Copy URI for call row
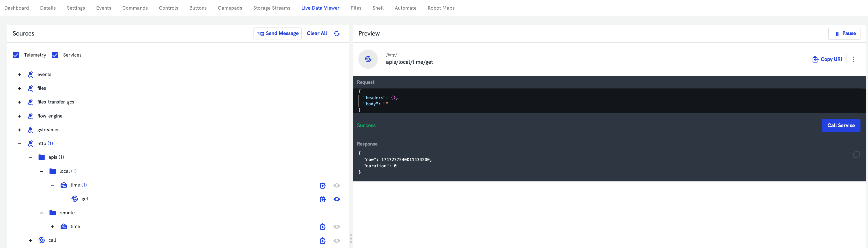Viewport: 868px width, 248px height. coord(323,240)
